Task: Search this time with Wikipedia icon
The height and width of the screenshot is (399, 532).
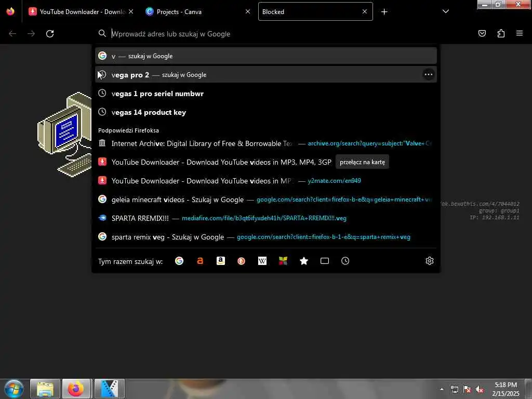Action: coord(262,261)
